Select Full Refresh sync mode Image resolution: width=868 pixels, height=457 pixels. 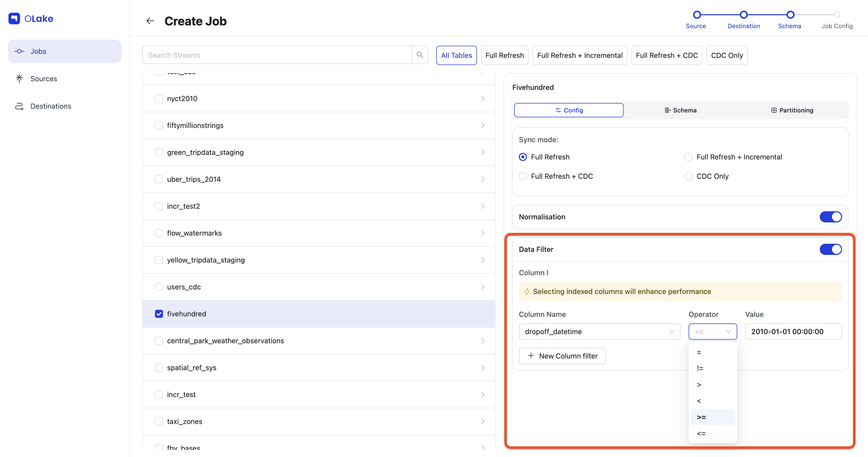(x=523, y=157)
